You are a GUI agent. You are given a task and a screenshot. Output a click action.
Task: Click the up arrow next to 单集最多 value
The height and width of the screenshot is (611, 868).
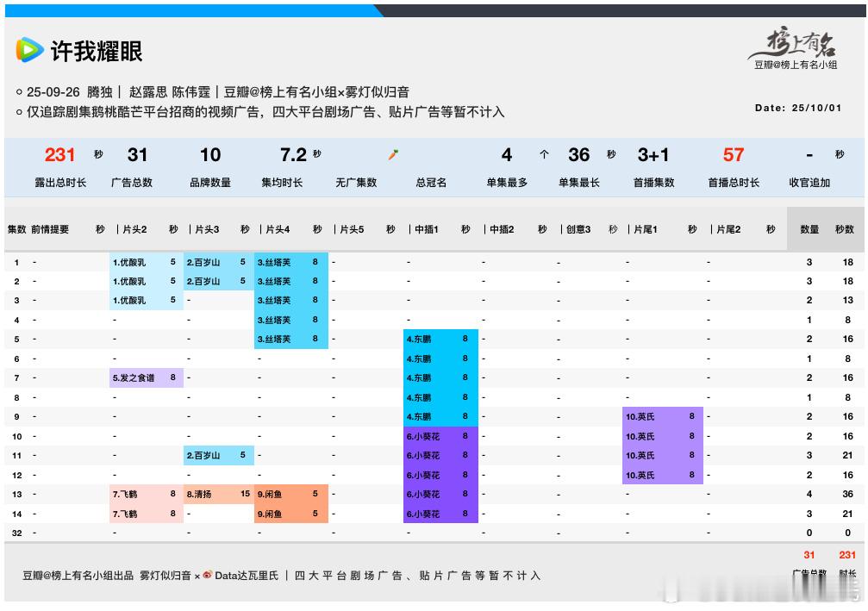544,154
